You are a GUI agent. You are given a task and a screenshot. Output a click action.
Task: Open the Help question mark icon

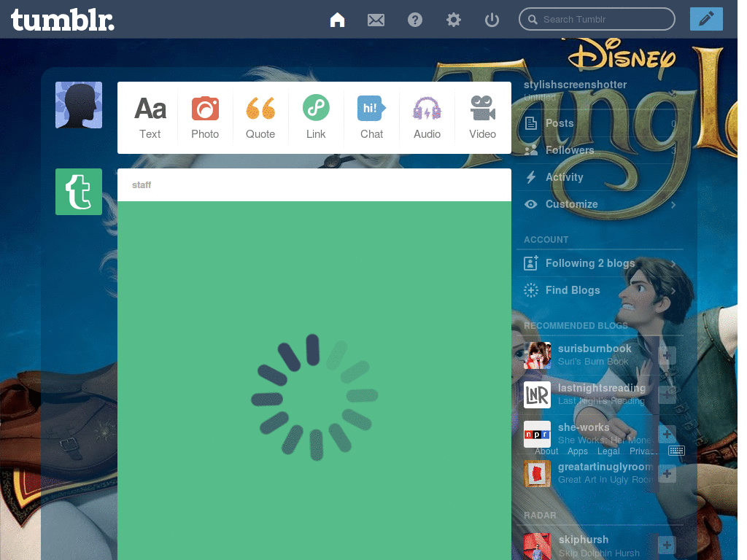(415, 20)
